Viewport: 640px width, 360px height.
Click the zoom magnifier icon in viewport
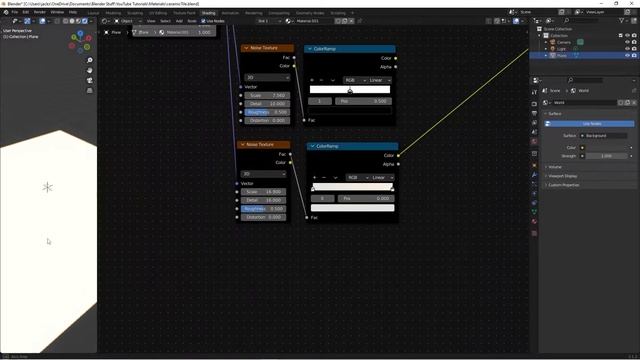click(90, 60)
